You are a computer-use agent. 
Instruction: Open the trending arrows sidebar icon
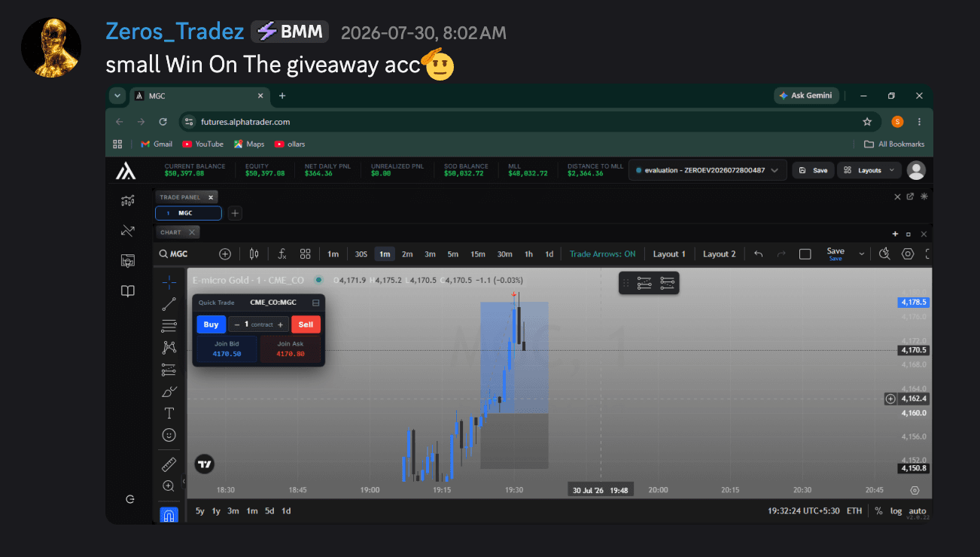128,231
